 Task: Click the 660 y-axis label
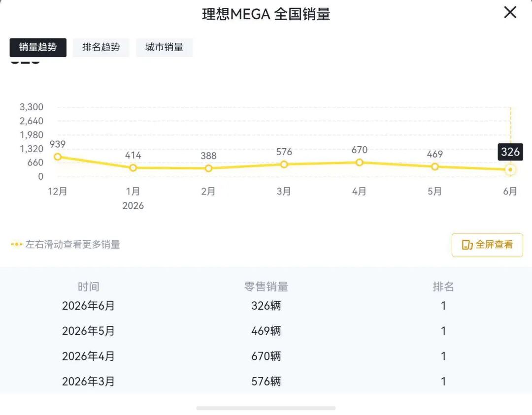35,163
